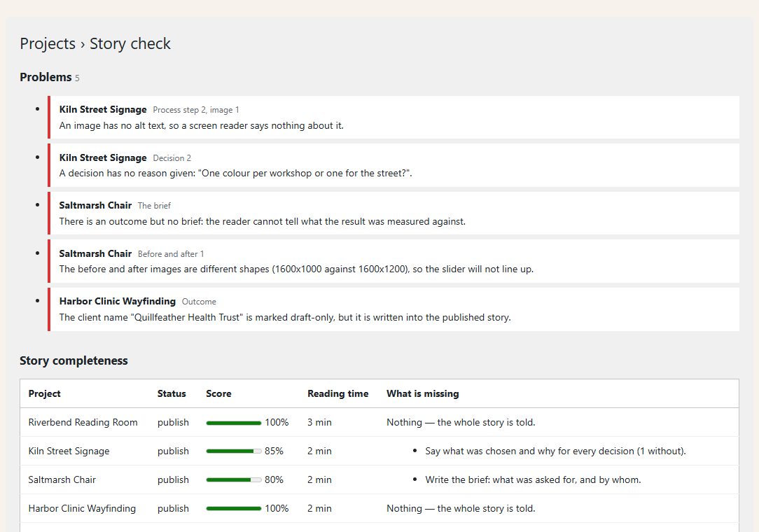Click the 'Outcome' location label

[x=199, y=302]
